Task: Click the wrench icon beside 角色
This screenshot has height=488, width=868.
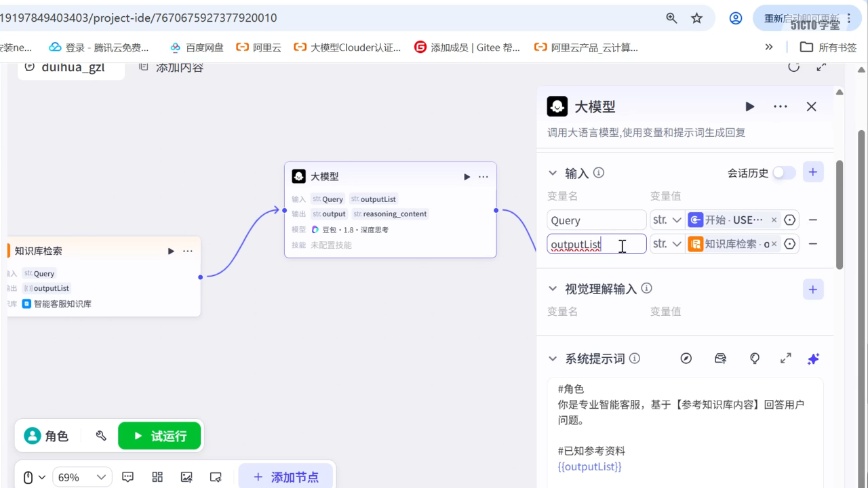Action: point(101,436)
